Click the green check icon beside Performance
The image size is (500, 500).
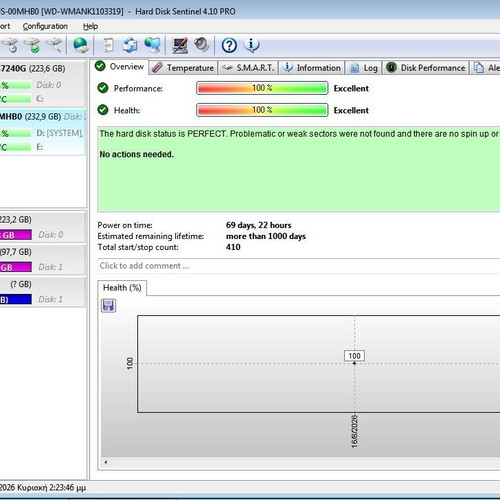pyautogui.click(x=103, y=88)
